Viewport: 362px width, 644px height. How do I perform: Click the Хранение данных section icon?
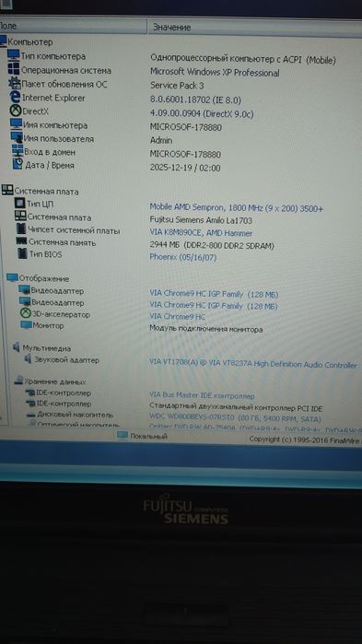pyautogui.click(x=18, y=381)
